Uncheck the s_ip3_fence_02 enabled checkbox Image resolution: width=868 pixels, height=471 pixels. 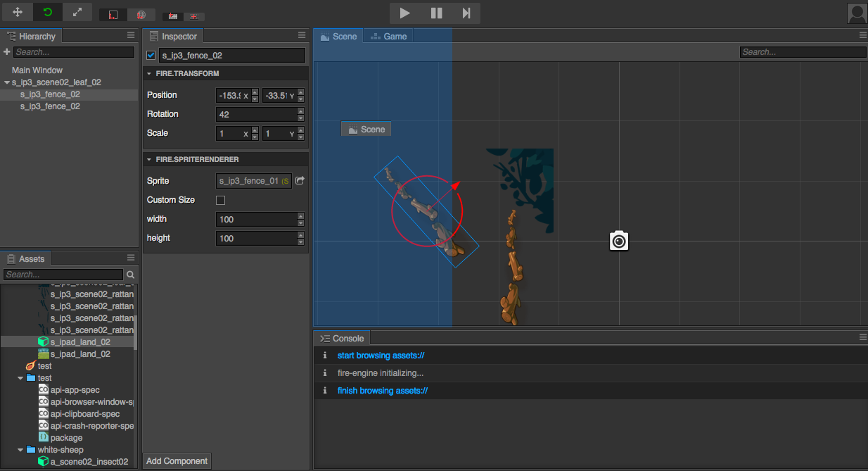point(151,56)
